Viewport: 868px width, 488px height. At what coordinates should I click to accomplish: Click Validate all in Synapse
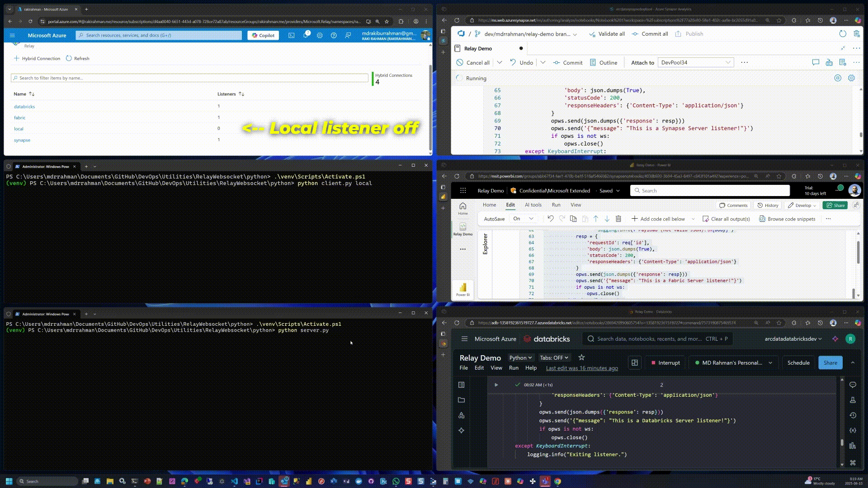[607, 34]
